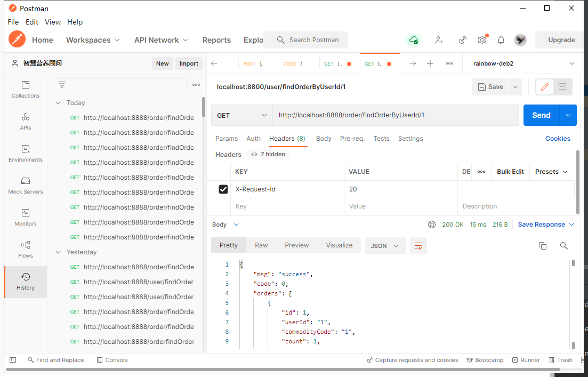This screenshot has width=588, height=377.
Task: Open the Save Response dropdown
Action: pyautogui.click(x=546, y=224)
